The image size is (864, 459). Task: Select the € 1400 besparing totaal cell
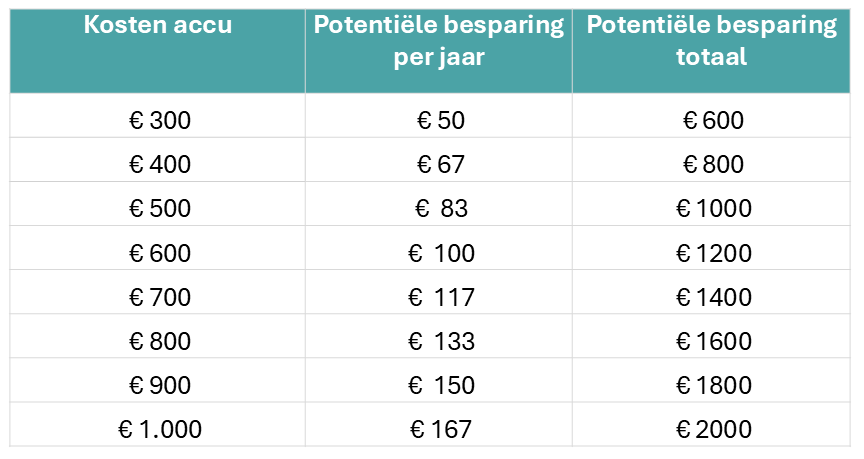coord(713,297)
